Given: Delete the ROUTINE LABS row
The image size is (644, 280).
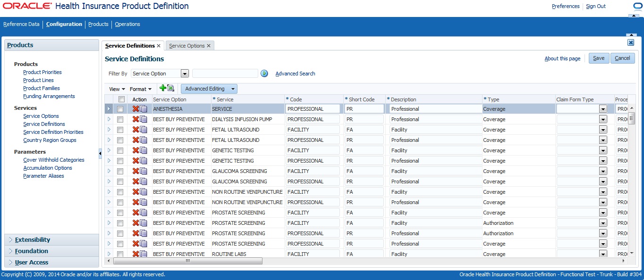Looking at the screenshot, I should (136, 254).
